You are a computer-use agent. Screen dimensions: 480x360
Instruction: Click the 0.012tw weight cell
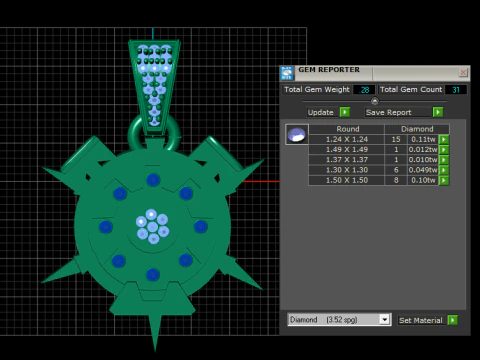pos(423,150)
